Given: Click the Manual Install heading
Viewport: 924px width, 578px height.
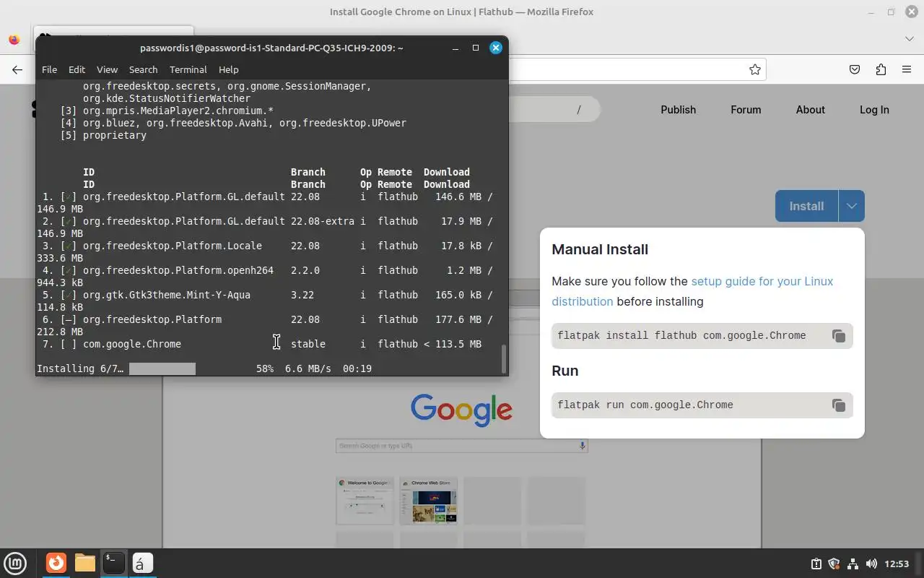Looking at the screenshot, I should pos(600,249).
